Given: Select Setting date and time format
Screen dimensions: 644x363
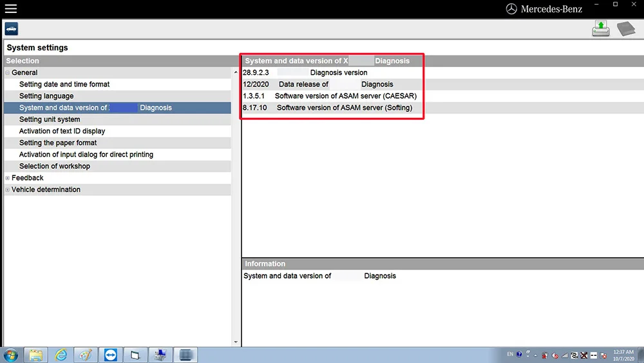Looking at the screenshot, I should tap(117, 84).
